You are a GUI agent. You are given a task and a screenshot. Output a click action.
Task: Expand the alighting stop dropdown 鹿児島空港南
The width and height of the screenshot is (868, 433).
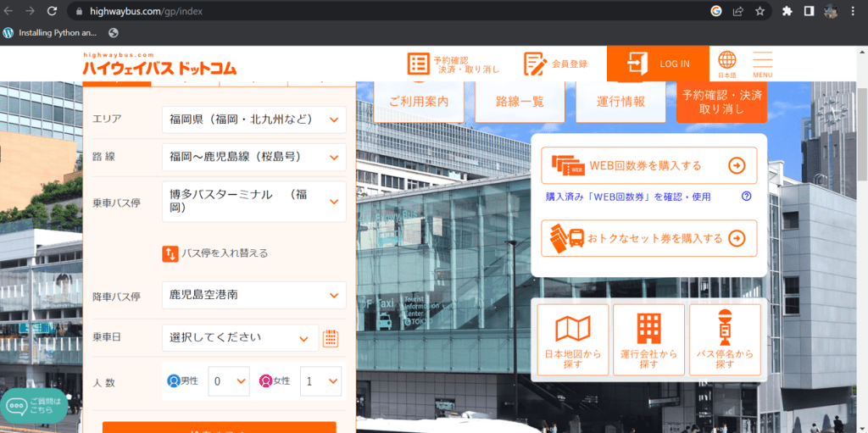point(253,296)
